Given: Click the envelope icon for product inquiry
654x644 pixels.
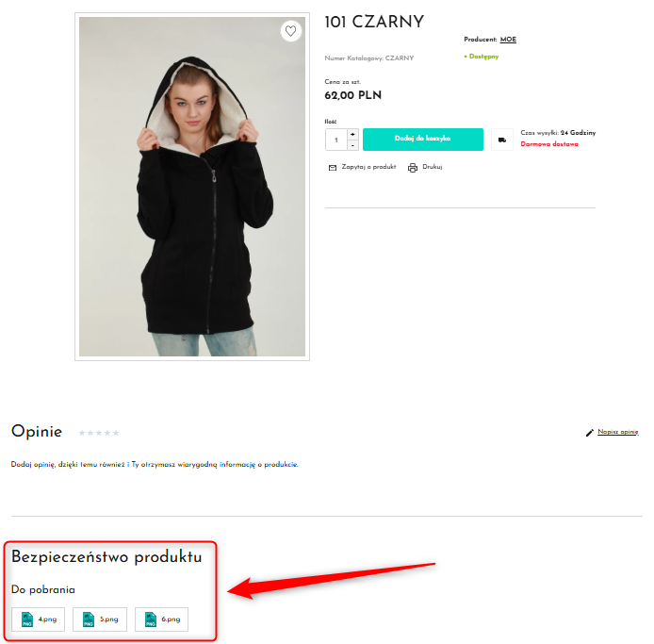Looking at the screenshot, I should pos(333,168).
